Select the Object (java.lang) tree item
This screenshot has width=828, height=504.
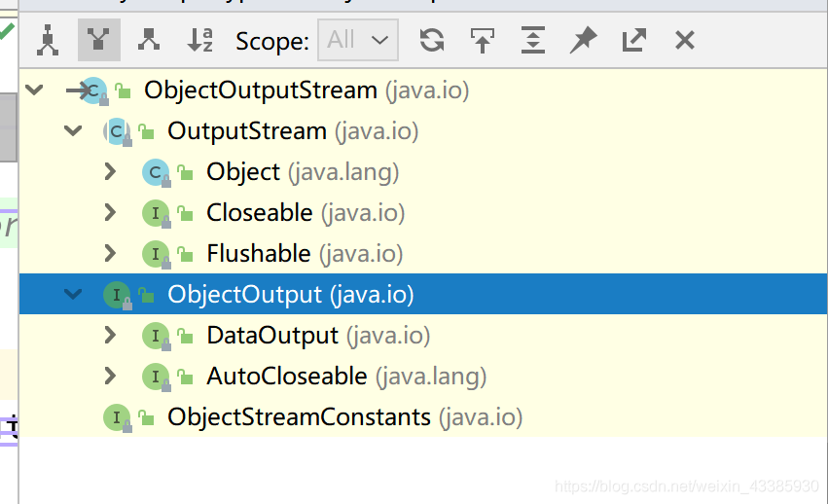(242, 172)
